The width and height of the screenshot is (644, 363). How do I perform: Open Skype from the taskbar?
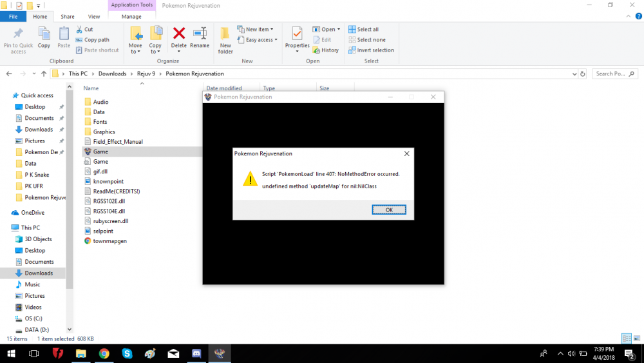click(x=127, y=353)
